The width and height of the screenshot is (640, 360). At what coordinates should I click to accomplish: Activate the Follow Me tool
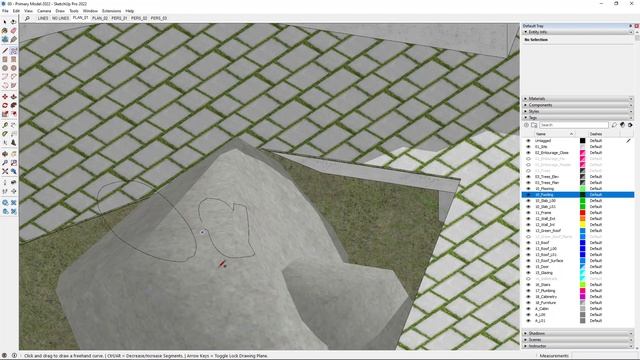point(13,105)
